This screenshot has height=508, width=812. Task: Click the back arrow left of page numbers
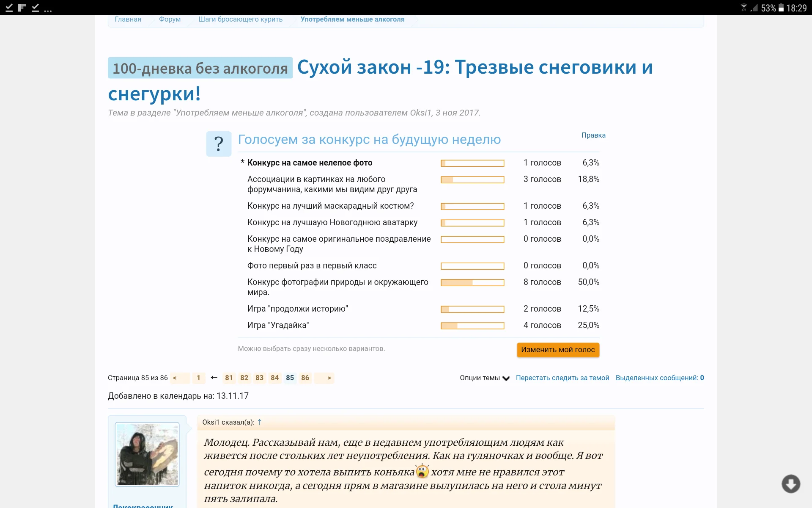pyautogui.click(x=214, y=377)
